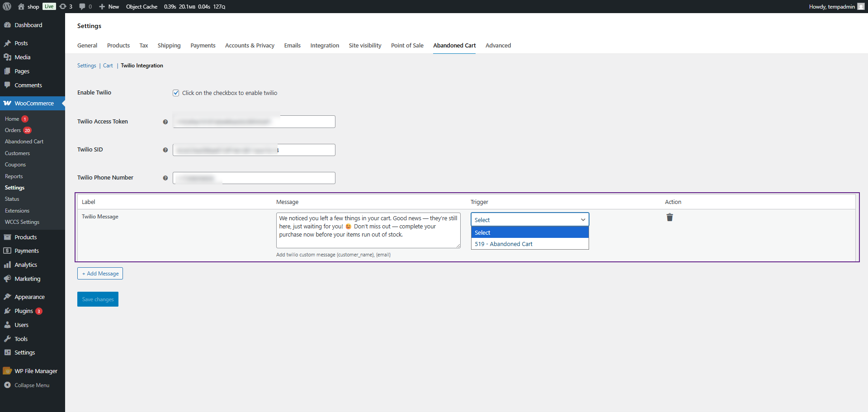Visit the shop site home icon
868x412 pixels.
(x=21, y=6)
